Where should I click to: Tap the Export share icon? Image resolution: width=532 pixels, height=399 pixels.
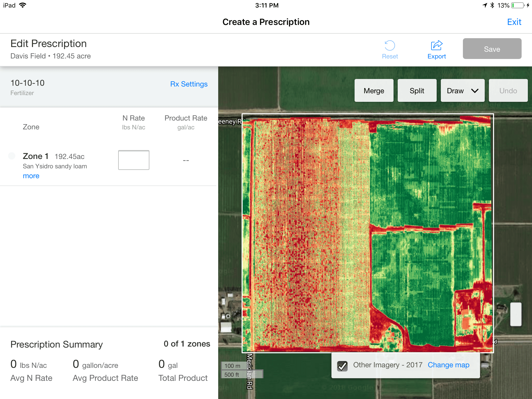[436, 45]
